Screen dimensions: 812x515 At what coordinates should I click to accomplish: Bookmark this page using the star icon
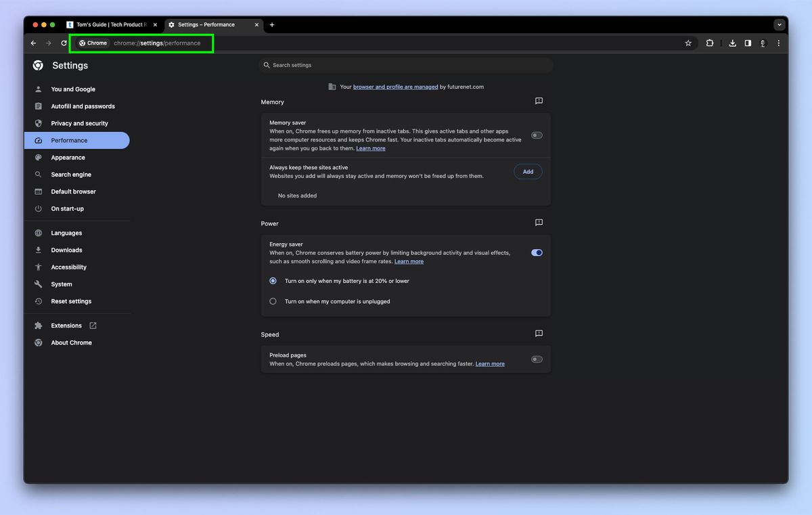(x=688, y=43)
